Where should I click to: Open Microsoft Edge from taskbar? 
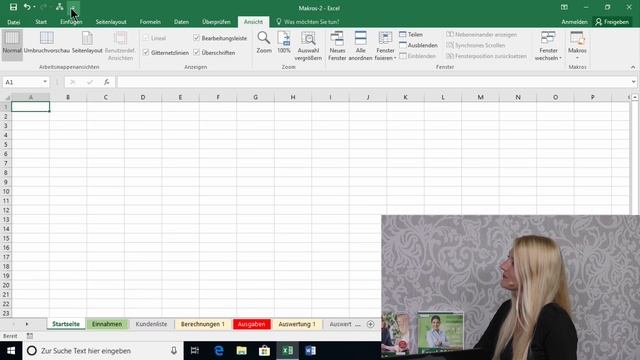tap(219, 351)
